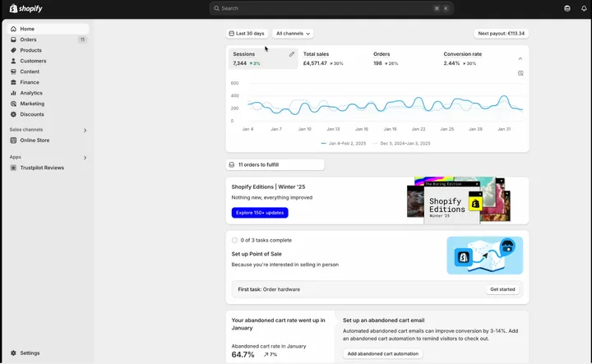This screenshot has width=592, height=364.
Task: Click the Online Store icon
Action: pos(14,141)
